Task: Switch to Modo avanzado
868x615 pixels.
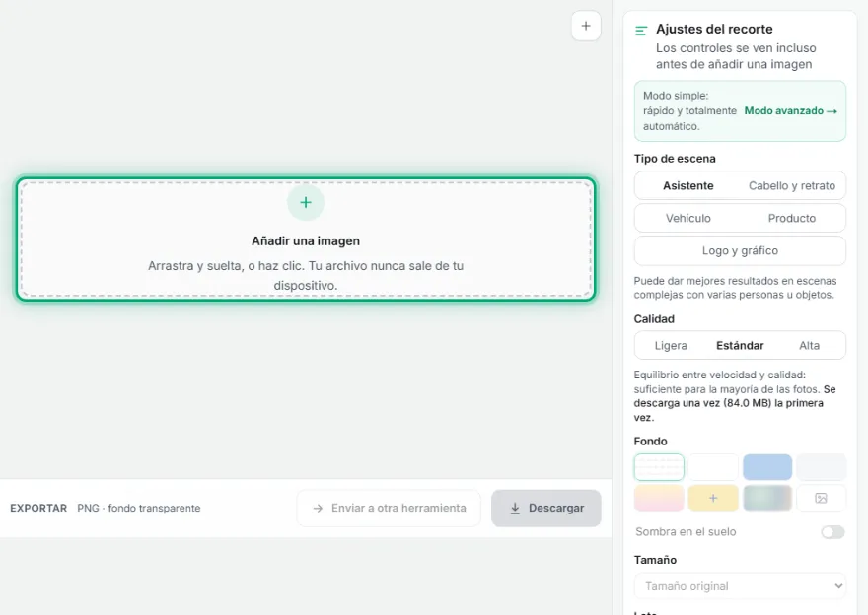Action: click(790, 111)
